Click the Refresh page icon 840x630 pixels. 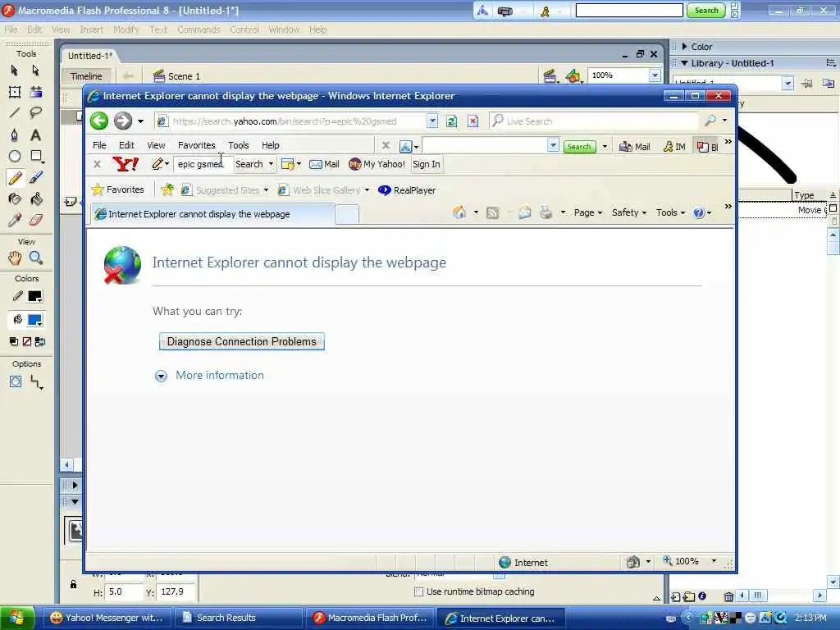[x=452, y=121]
